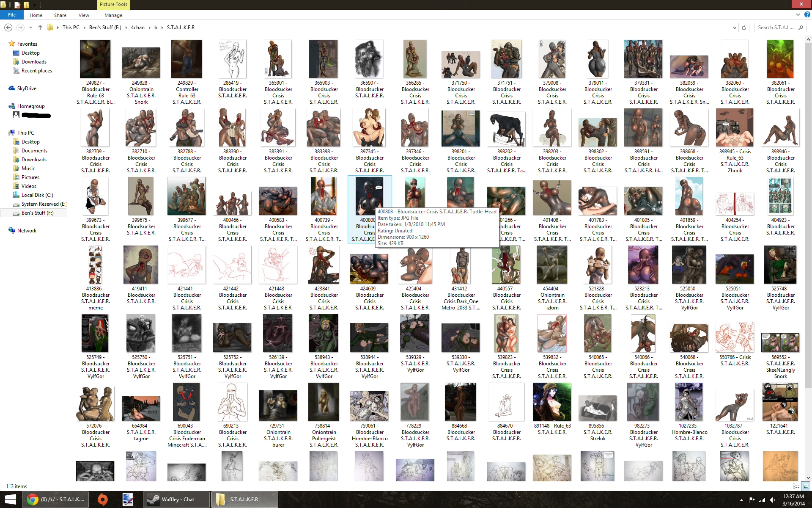This screenshot has width=812, height=508.
Task: Click the Windows Start button
Action: point(10,500)
